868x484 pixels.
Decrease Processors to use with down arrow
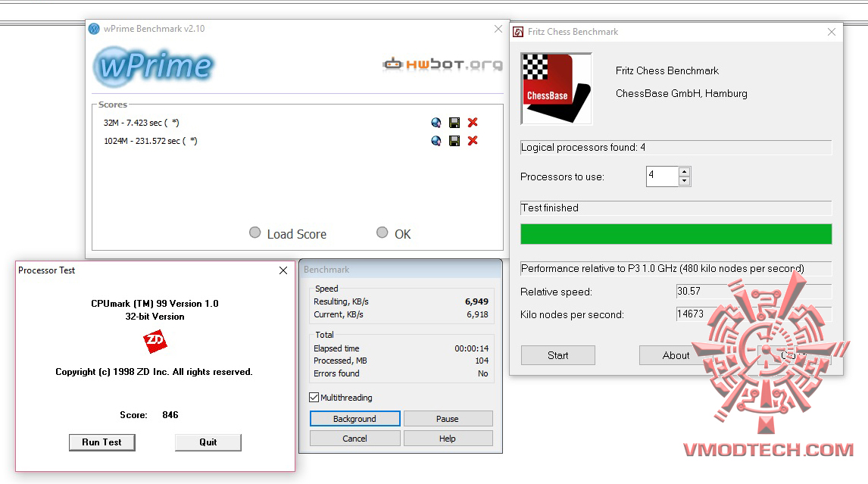click(685, 181)
